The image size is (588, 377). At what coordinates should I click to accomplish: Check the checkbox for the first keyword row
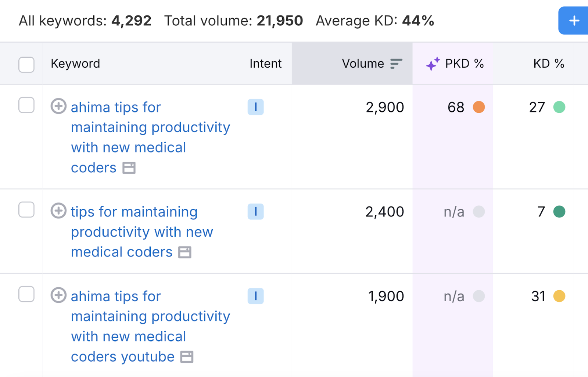pos(26,105)
